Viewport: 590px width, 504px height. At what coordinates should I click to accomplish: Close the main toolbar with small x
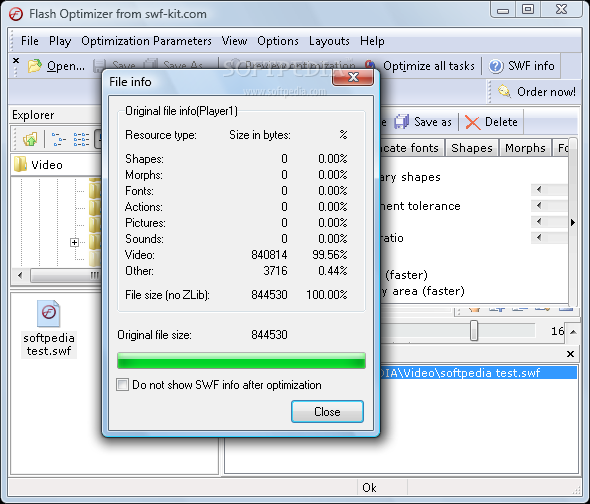pyautogui.click(x=16, y=60)
